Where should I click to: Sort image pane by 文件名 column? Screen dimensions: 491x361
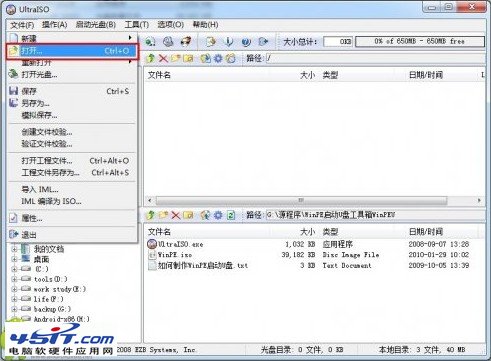(159, 75)
